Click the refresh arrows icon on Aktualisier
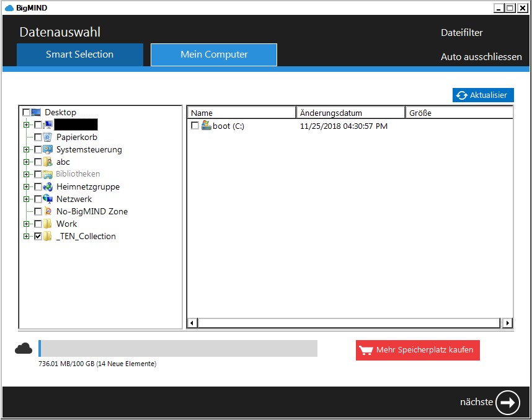Screen dimensions: 532x420 point(461,95)
